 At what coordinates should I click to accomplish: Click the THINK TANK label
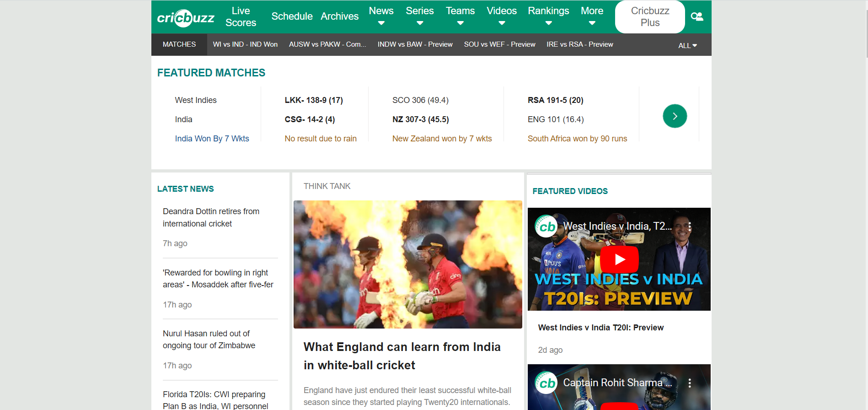327,186
